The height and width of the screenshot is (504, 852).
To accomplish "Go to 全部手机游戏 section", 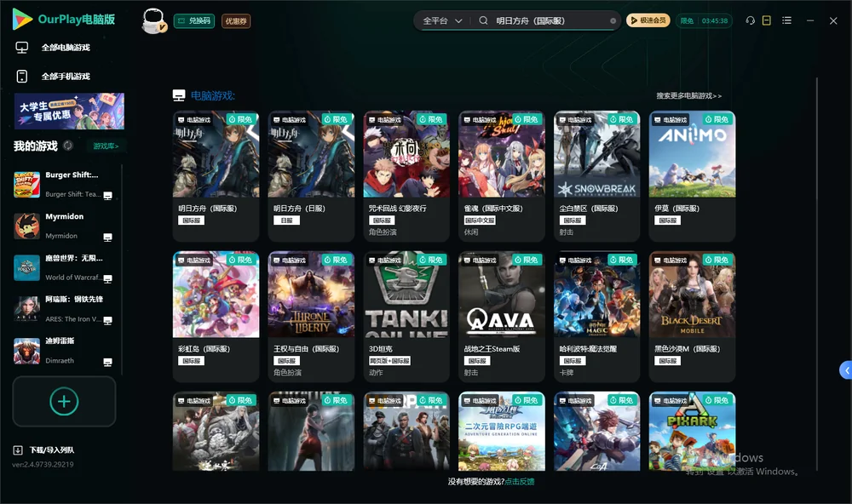I will 53,77.
